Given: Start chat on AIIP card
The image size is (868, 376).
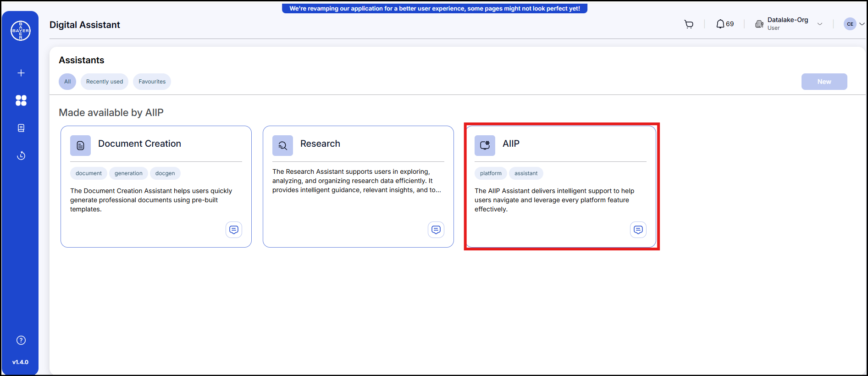Looking at the screenshot, I should (638, 230).
